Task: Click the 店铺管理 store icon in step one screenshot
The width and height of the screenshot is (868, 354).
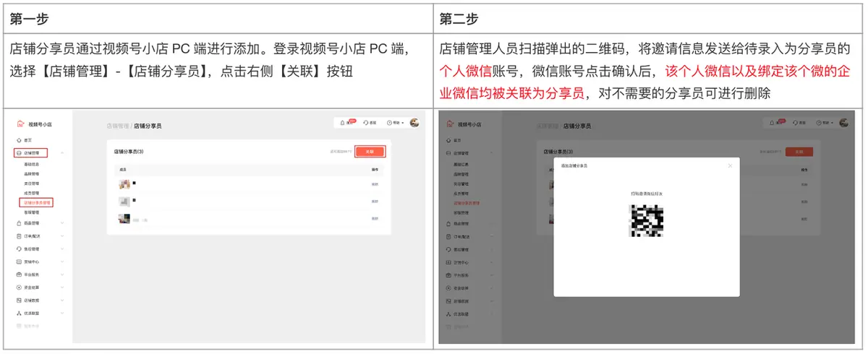Action: [x=18, y=153]
